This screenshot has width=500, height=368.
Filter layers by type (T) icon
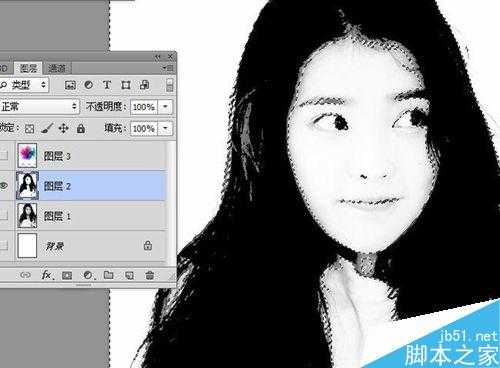click(107, 85)
